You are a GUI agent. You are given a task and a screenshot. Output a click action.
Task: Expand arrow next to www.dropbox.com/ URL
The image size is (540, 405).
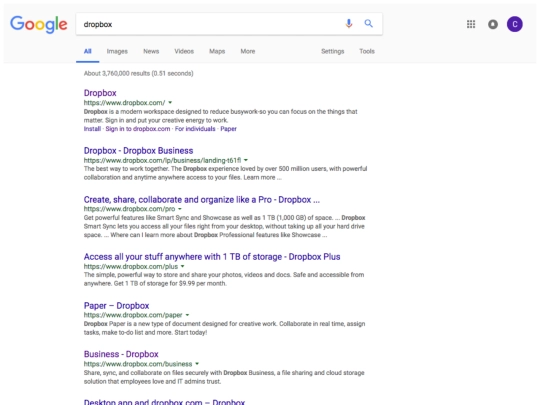tap(170, 103)
